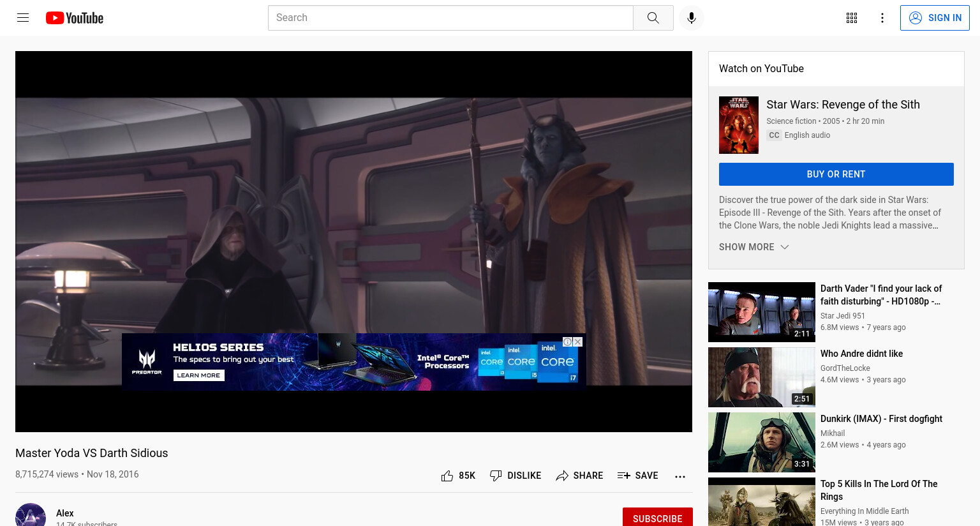Click the Predator logo in ad
980x526 pixels.
147,362
